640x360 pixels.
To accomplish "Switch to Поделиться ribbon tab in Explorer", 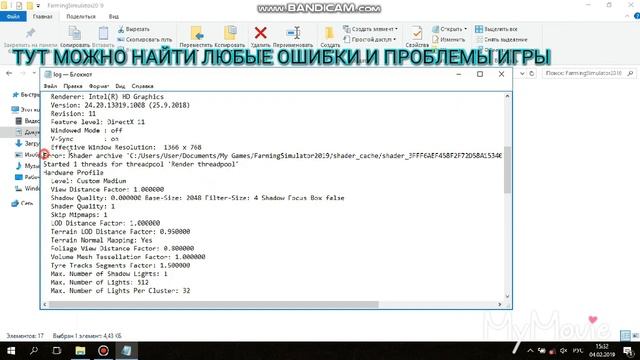I will coord(81,16).
